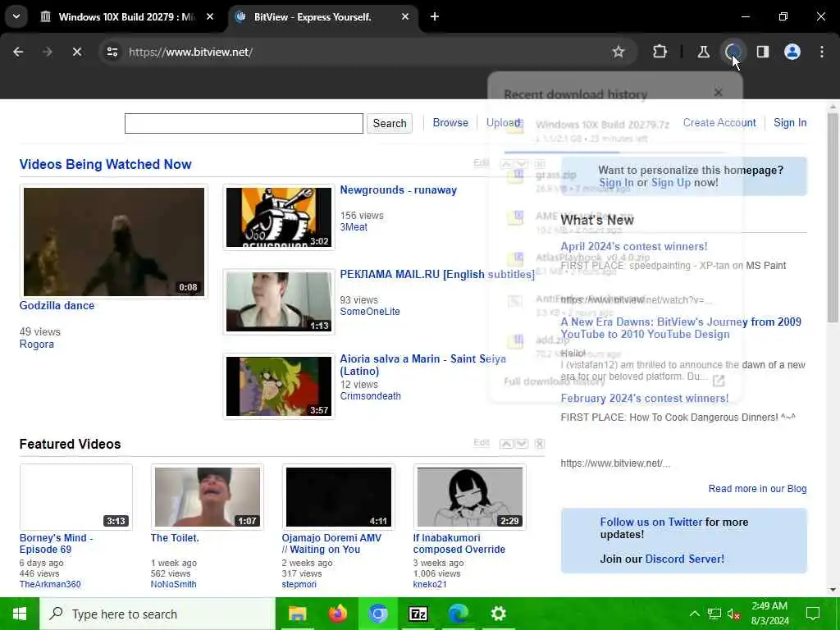Open the Aioria salva a Marin thumbnail
840x630 pixels.
point(279,386)
